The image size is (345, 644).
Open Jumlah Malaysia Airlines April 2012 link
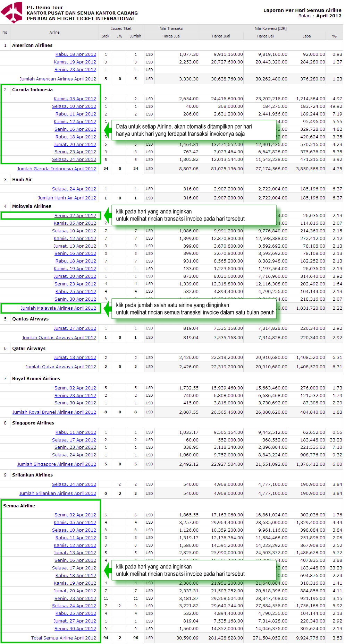58,308
